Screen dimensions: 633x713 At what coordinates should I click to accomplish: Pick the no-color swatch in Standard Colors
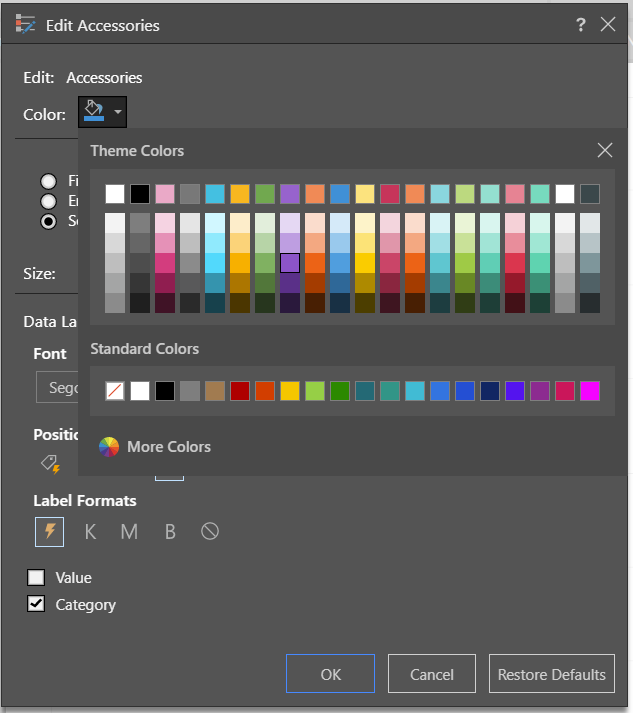115,391
